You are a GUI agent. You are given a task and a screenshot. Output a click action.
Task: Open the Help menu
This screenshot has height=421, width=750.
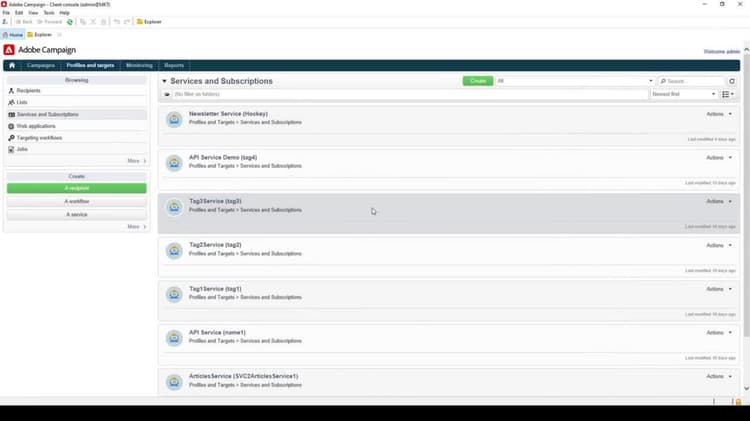tap(65, 13)
